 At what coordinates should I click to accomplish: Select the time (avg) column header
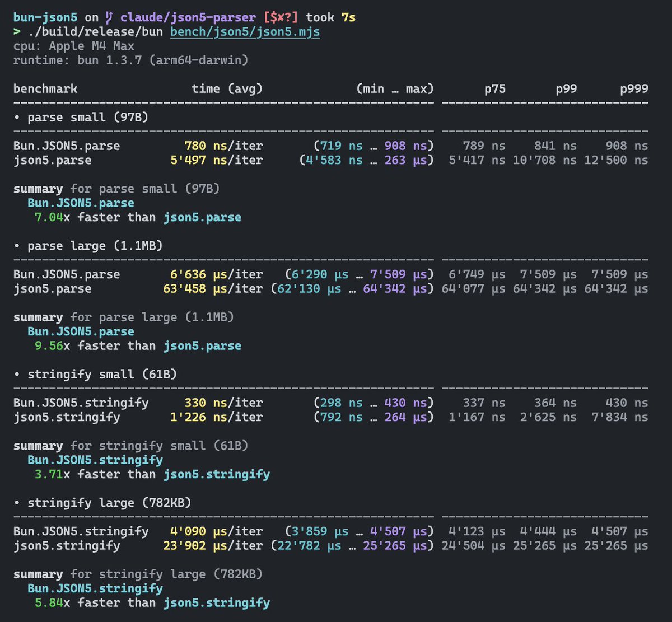pyautogui.click(x=227, y=88)
